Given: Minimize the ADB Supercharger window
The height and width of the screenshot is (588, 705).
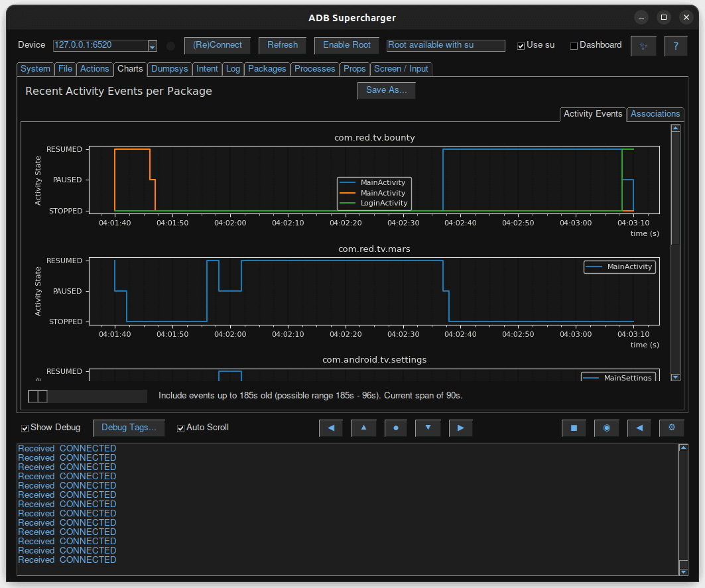Looking at the screenshot, I should coord(641,17).
